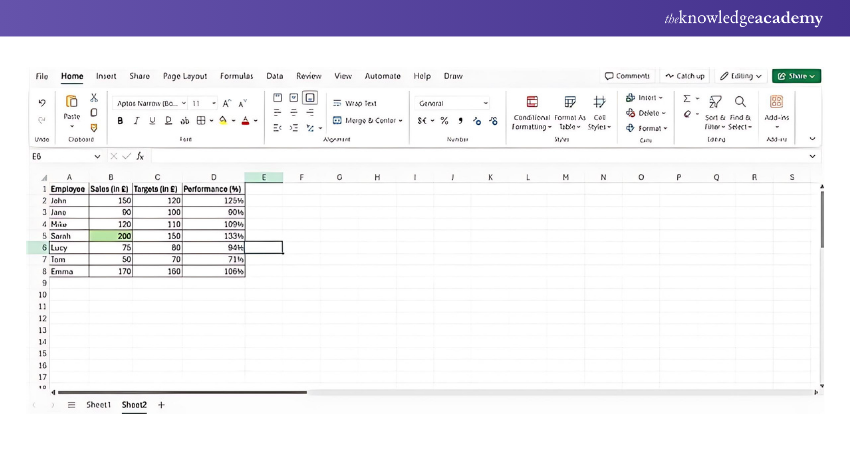Open the Formulas ribbon tab
The image size is (850, 450).
(x=236, y=76)
